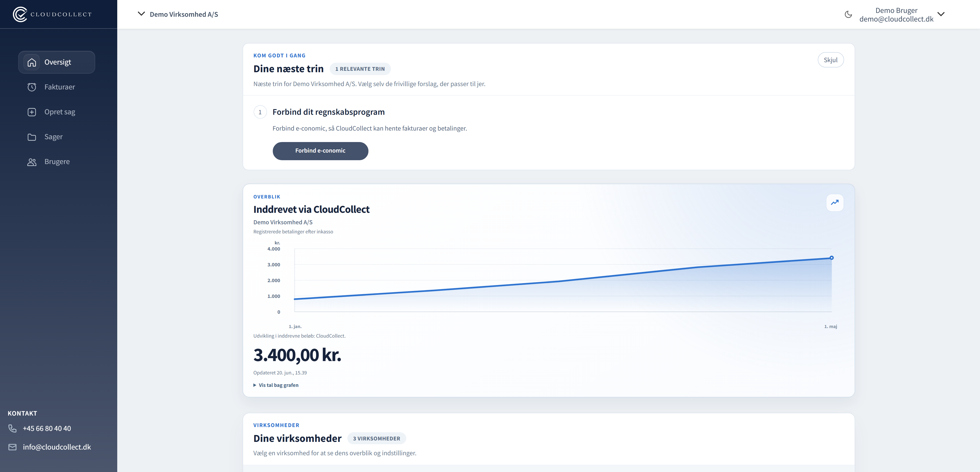Click the 'Dine virksomheder' heading
980x472 pixels.
pos(297,439)
